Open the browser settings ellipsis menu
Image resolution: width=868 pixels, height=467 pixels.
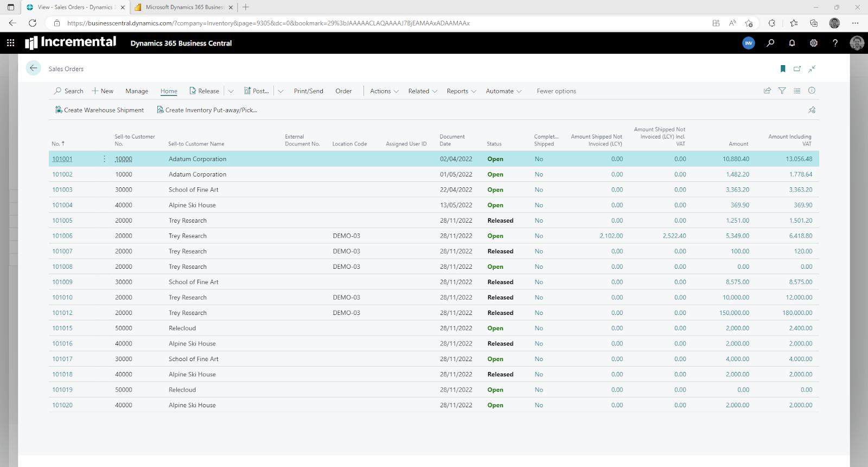tap(855, 23)
